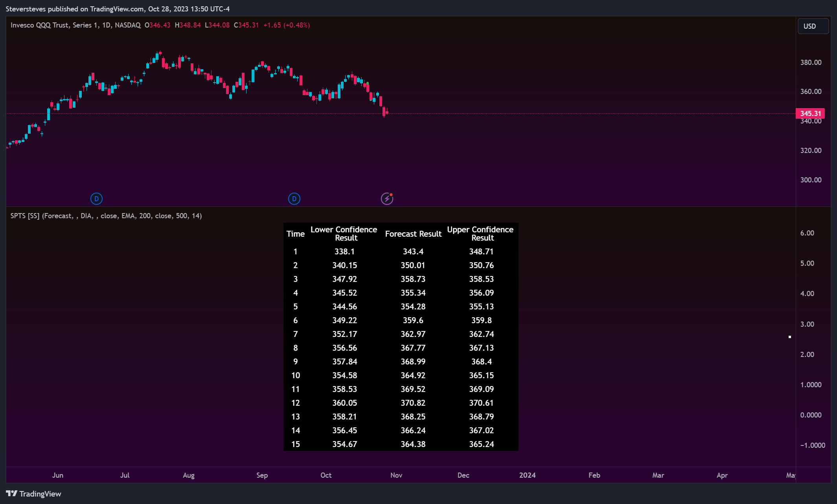Click forecast value 350.01 in row 2
This screenshot has height=504, width=837.
pyautogui.click(x=413, y=265)
